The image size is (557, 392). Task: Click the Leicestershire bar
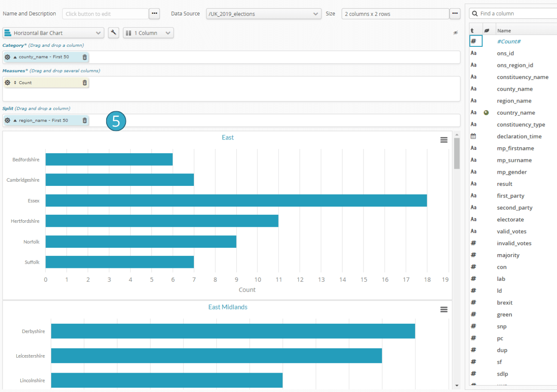pyautogui.click(x=217, y=356)
